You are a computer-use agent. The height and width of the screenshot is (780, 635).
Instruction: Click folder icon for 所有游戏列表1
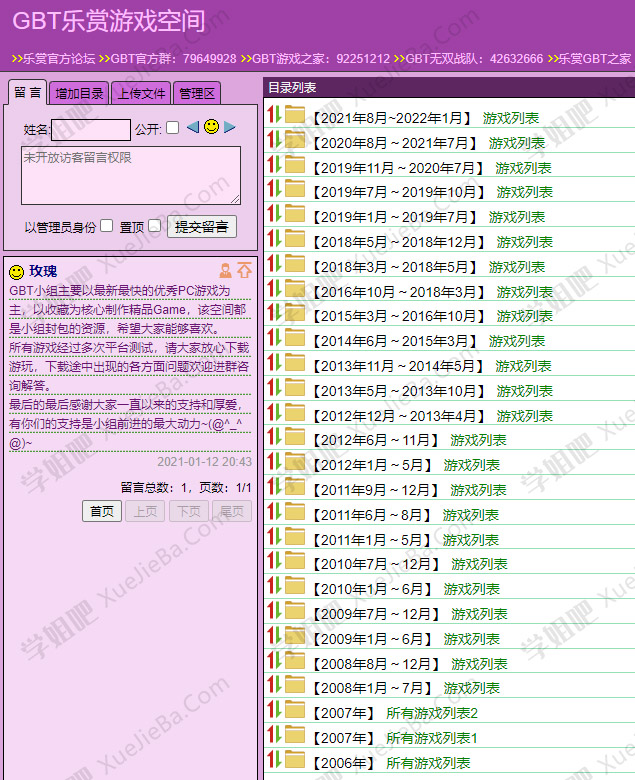point(295,735)
